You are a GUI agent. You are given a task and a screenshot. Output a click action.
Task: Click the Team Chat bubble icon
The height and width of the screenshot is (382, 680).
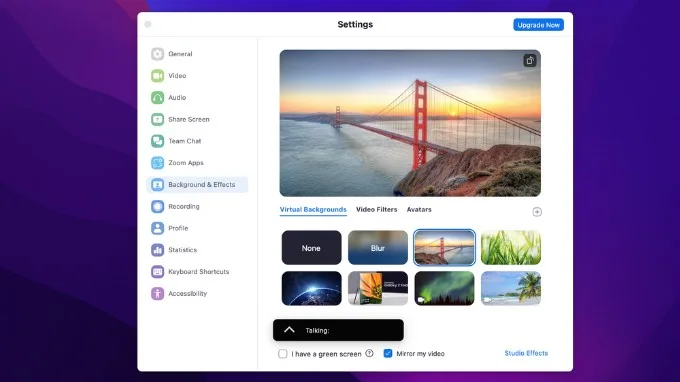click(157, 141)
